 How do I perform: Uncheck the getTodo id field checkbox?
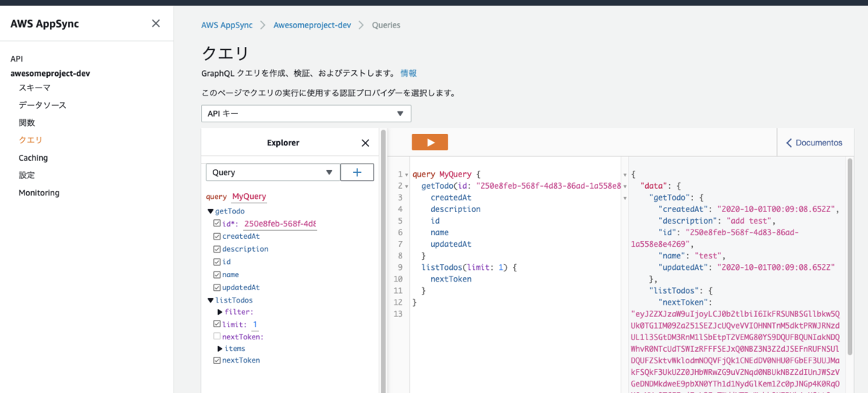[217, 262]
